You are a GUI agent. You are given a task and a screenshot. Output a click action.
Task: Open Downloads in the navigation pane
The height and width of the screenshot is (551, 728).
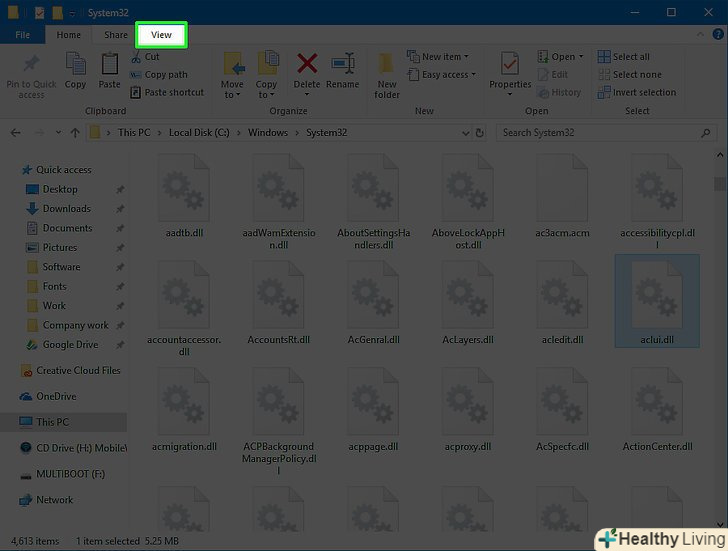pyautogui.click(x=58, y=209)
